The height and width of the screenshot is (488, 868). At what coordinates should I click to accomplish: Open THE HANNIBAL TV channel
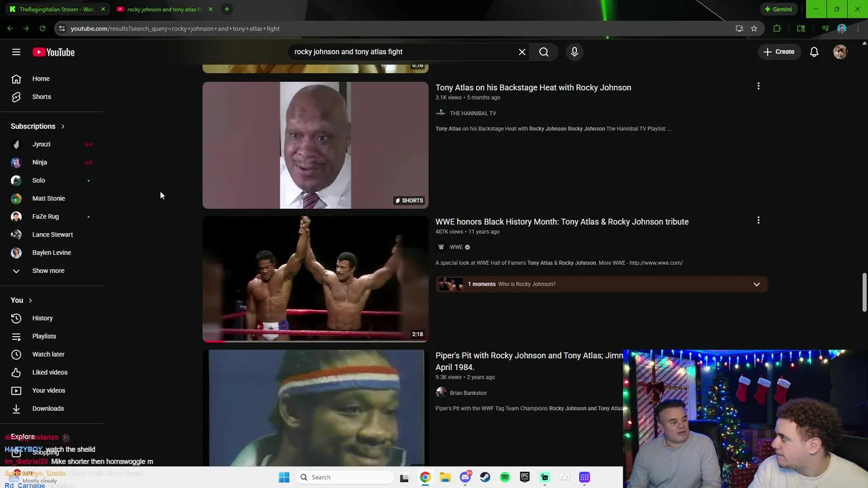coord(473,113)
